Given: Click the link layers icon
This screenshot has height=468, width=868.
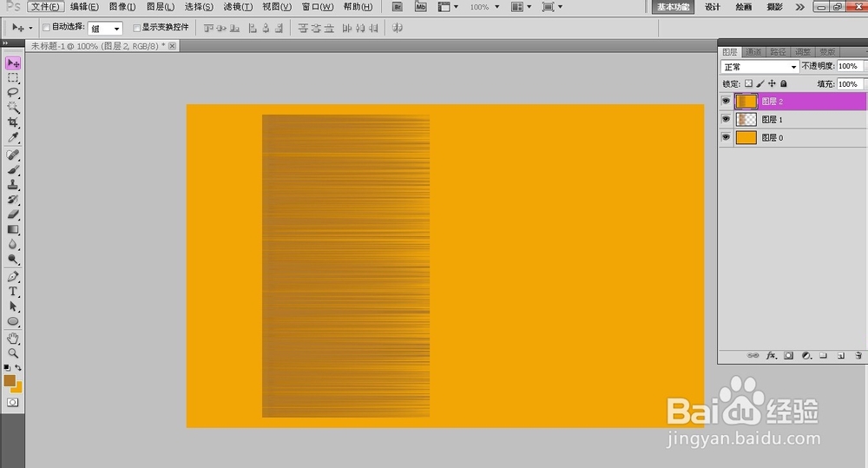Looking at the screenshot, I should coord(753,356).
